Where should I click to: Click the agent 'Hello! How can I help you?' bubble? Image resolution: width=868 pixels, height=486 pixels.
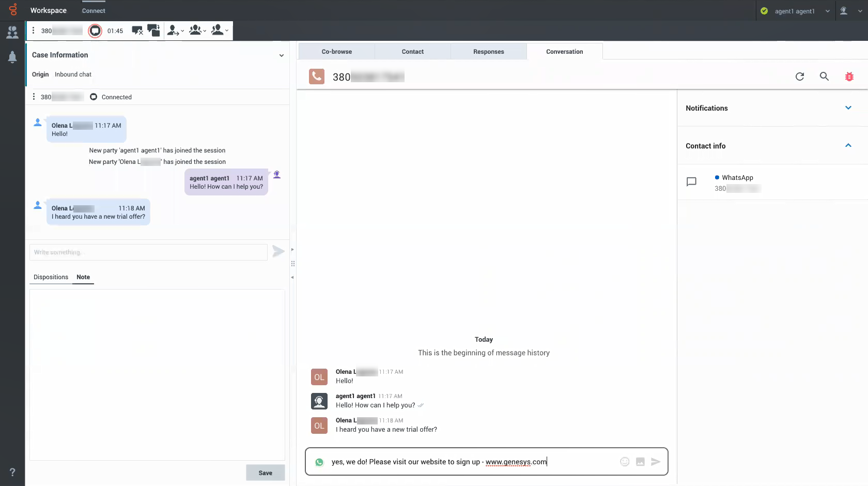pyautogui.click(x=226, y=182)
